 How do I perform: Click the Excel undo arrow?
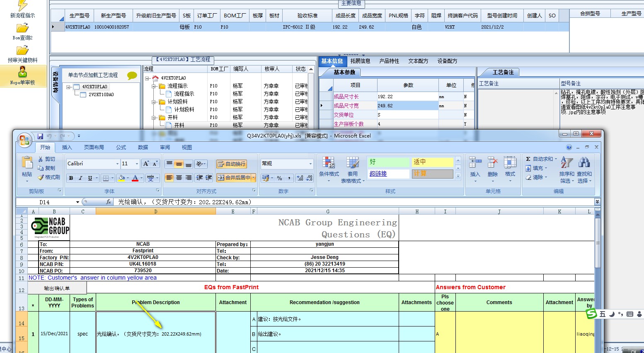[49, 136]
